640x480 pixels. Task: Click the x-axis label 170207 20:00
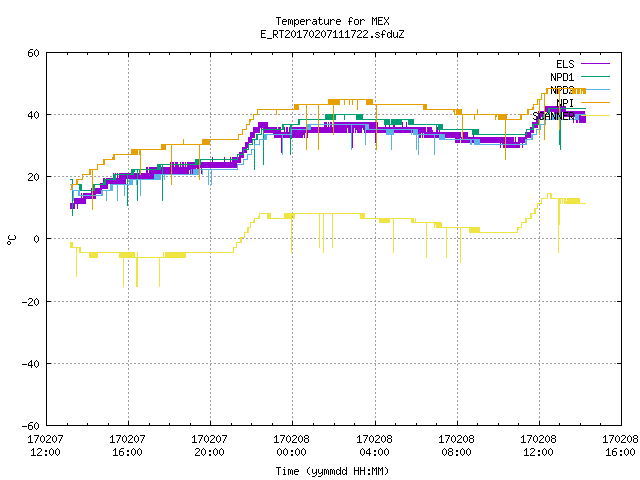209,446
